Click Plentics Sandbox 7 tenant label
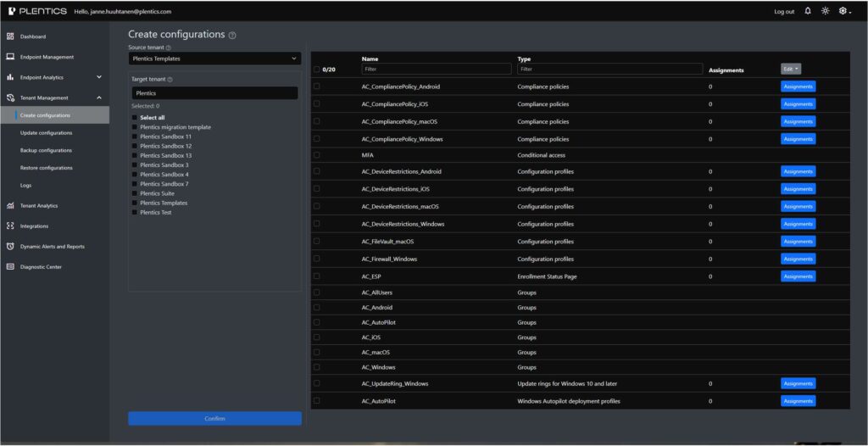Viewport: 868px width, 446px height. point(164,184)
